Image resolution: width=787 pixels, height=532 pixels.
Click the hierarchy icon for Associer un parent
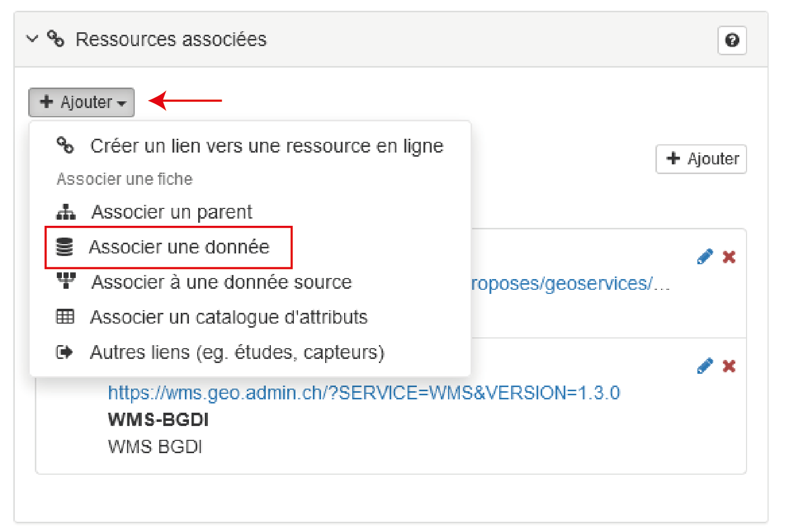coord(66,212)
